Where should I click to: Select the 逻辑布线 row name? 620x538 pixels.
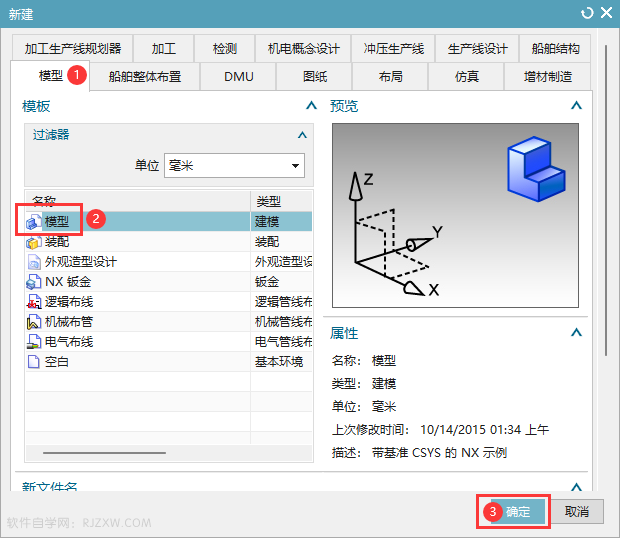click(x=69, y=302)
